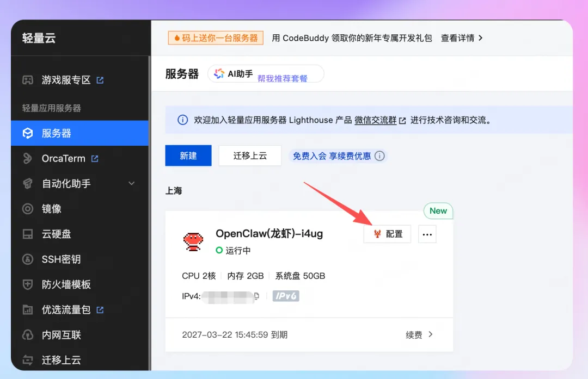Click the external link icon beside 优选流量包

tap(100, 310)
